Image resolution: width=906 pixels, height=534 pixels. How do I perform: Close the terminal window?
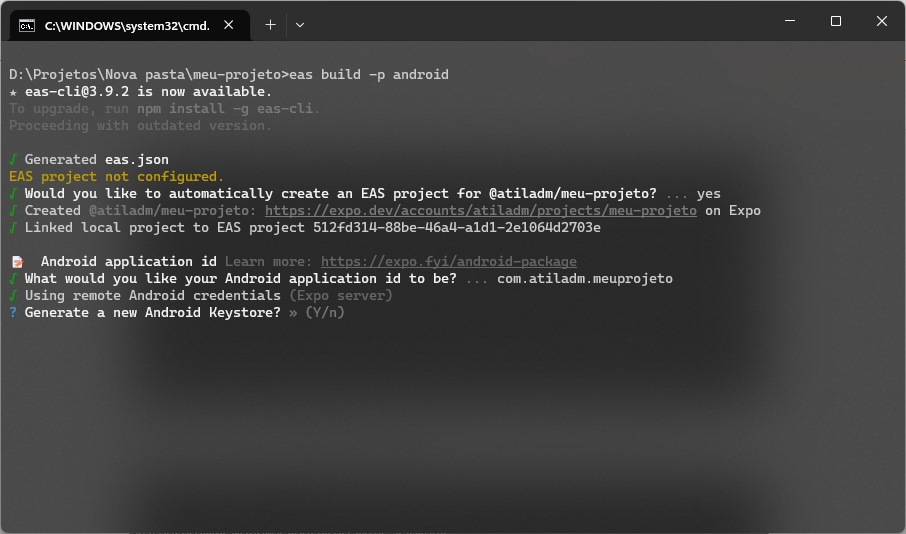pyautogui.click(x=882, y=21)
